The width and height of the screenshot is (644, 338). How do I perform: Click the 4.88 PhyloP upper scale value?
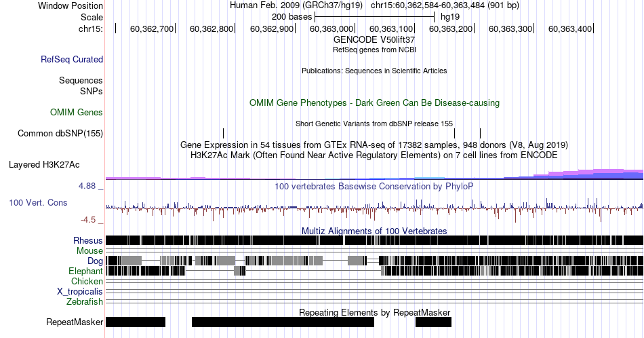tap(87, 186)
